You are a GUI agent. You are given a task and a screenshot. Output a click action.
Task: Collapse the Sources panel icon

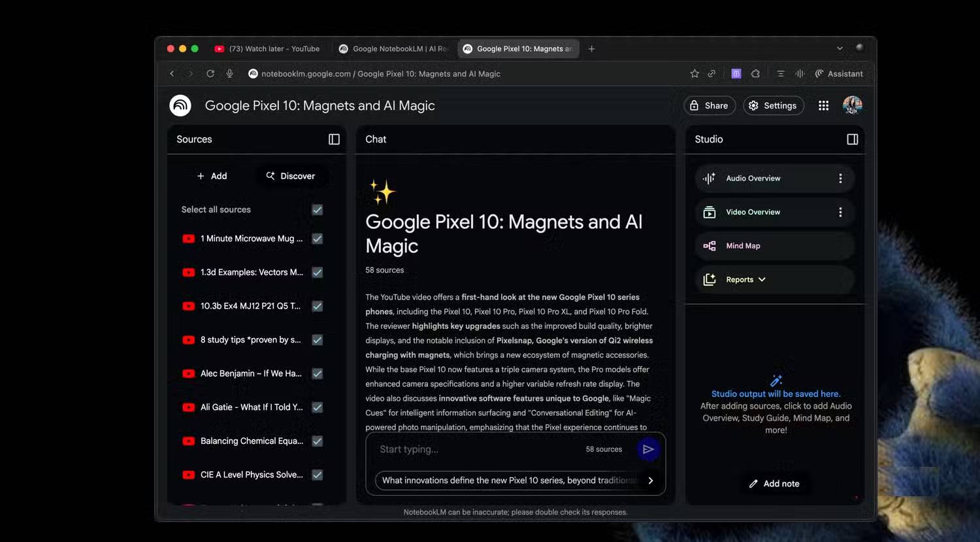pyautogui.click(x=334, y=139)
